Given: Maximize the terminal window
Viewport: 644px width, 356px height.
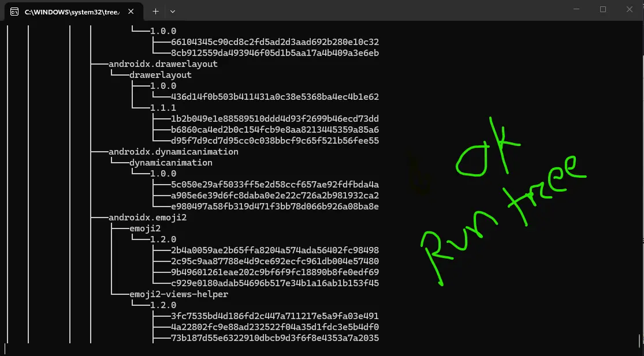Looking at the screenshot, I should 603,9.
